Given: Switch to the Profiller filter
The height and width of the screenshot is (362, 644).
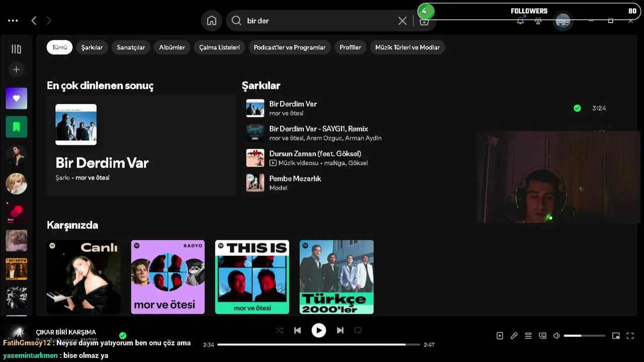Looking at the screenshot, I should [350, 47].
